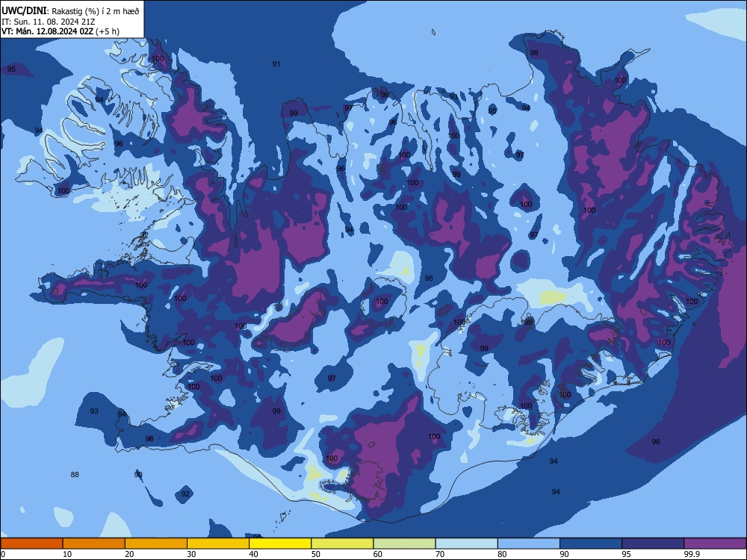The height and width of the screenshot is (560, 747).
Task: Click the legend scale label 30
Action: 191,554
